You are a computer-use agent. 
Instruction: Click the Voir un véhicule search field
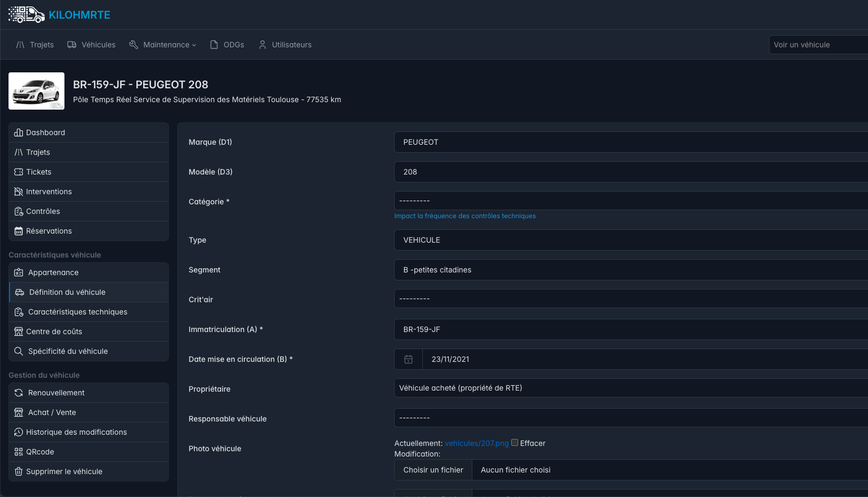(817, 45)
